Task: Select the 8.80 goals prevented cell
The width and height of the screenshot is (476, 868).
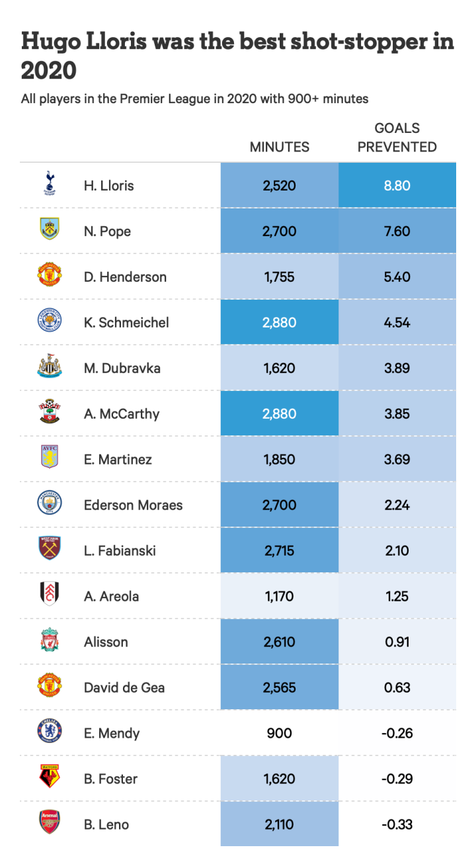Action: pos(397,186)
